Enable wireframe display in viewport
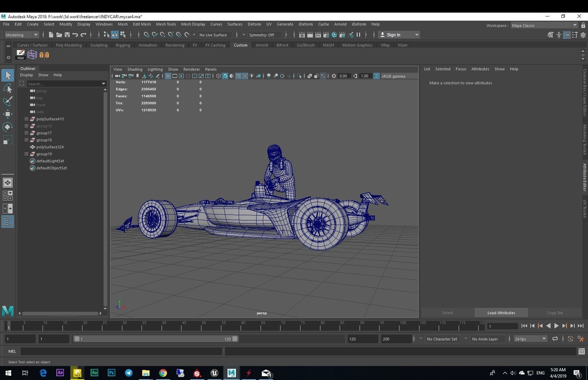Screen dimensions: 588x380 [x=218, y=76]
